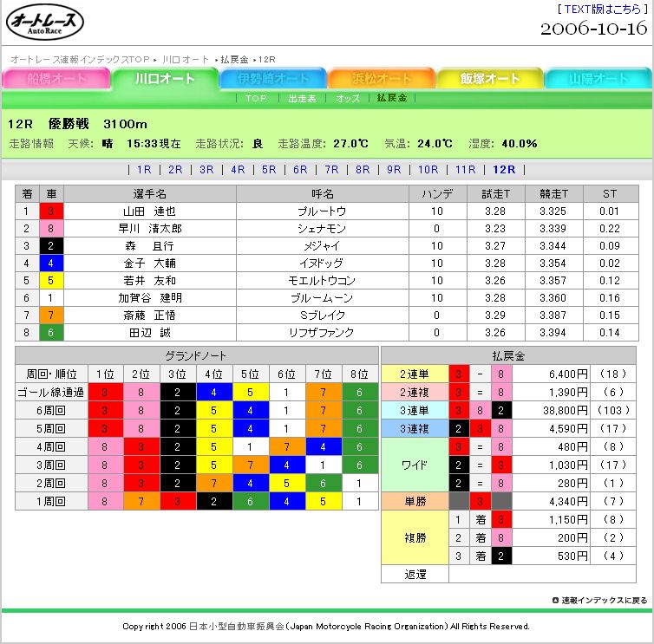
Task: Click the 2連複 payout label
Action: pos(415,393)
